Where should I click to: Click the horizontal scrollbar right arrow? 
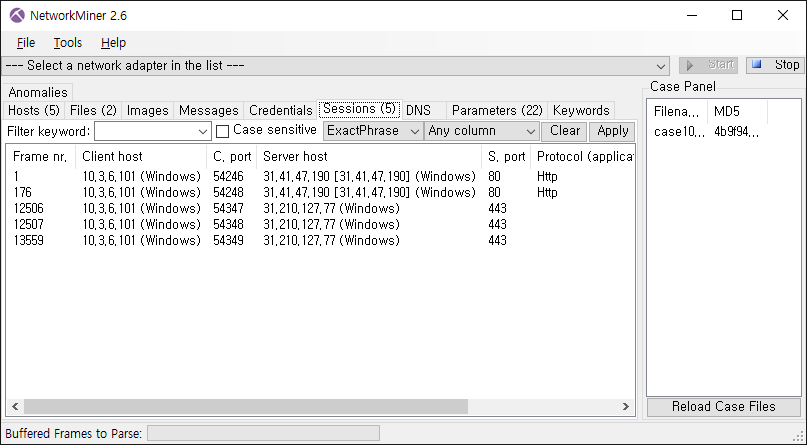coord(626,406)
